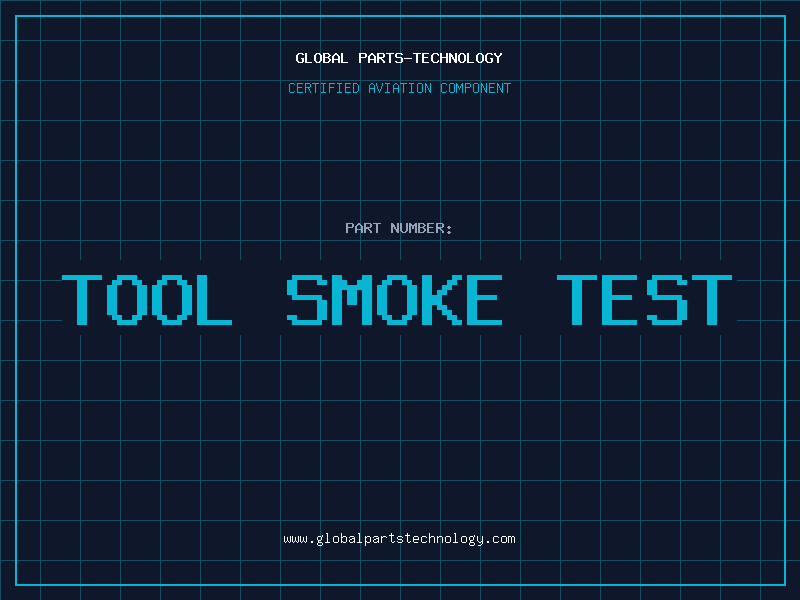This screenshot has height=600, width=800.
Task: Click the TOOL SMOKE TEST part number
Action: (397, 299)
